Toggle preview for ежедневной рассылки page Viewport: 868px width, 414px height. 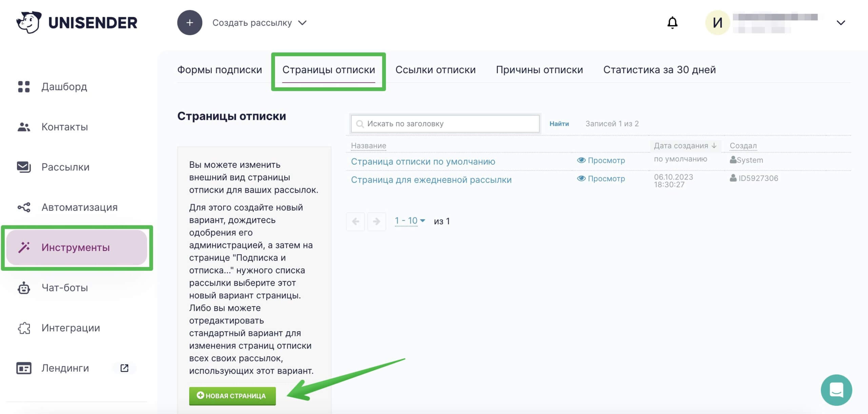pos(601,179)
